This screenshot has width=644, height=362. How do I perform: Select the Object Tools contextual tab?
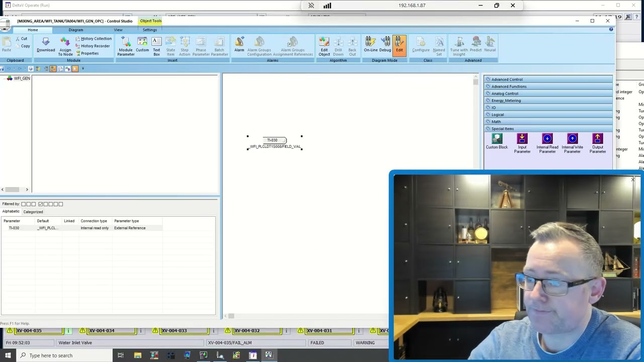[150, 21]
